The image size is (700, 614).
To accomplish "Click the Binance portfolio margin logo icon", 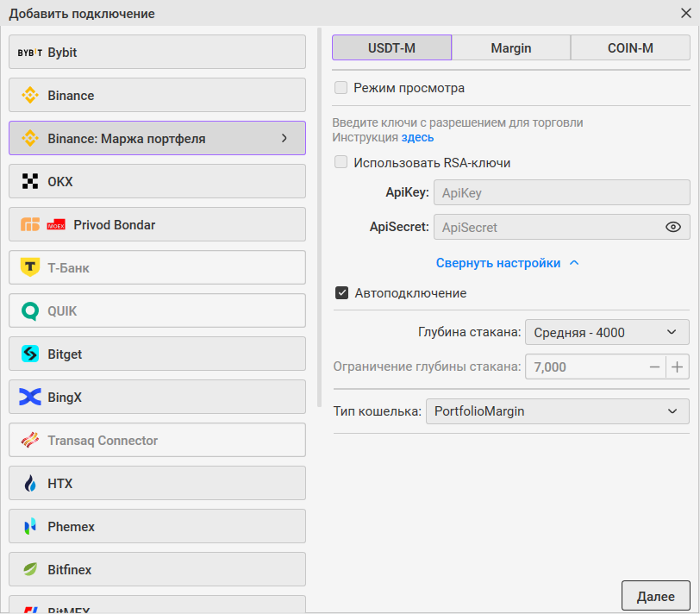I will point(30,139).
